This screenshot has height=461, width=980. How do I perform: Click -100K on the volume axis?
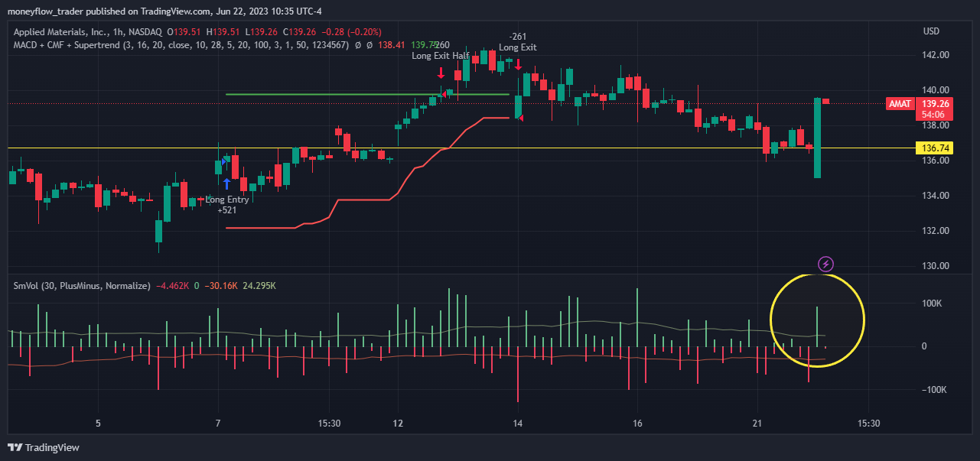(x=933, y=390)
